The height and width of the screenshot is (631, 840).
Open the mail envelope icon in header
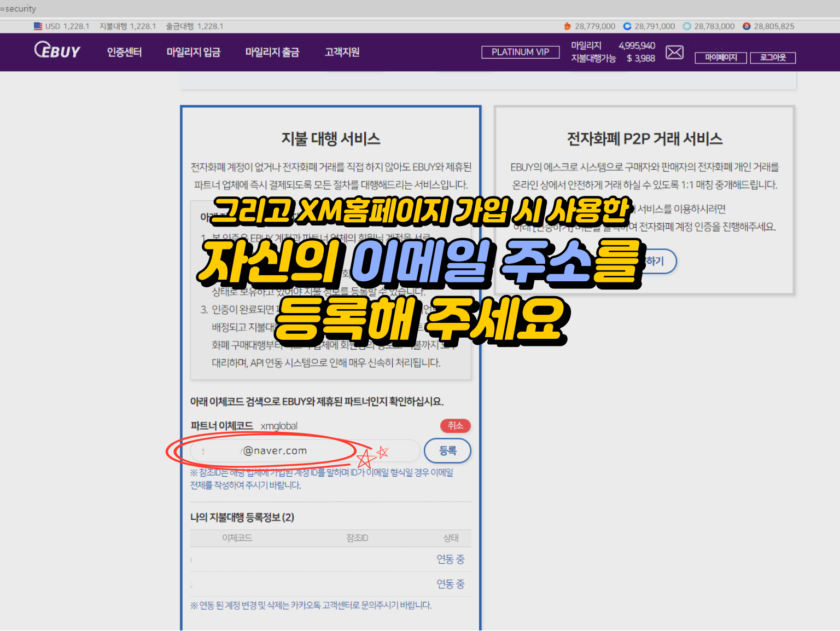674,52
